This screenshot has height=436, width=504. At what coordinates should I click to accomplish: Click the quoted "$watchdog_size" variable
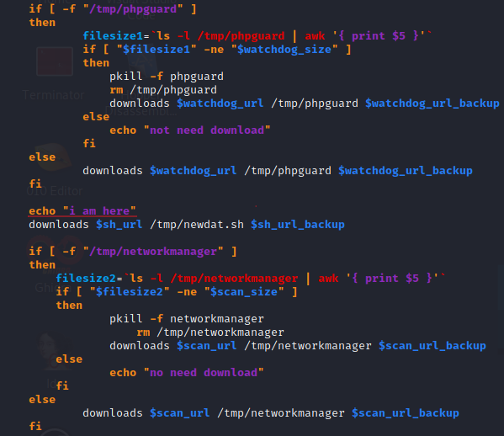pos(284,50)
